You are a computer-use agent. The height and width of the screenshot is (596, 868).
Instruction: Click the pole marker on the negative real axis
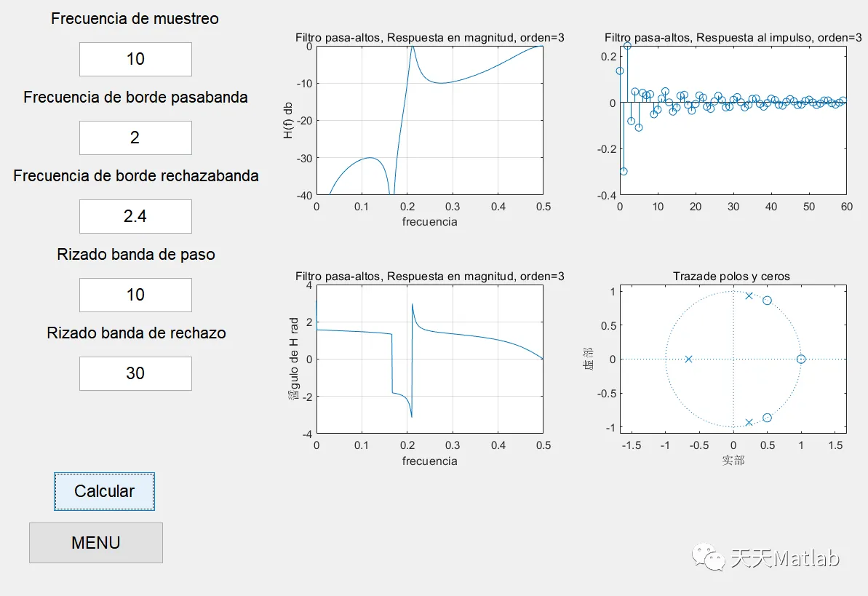point(689,359)
